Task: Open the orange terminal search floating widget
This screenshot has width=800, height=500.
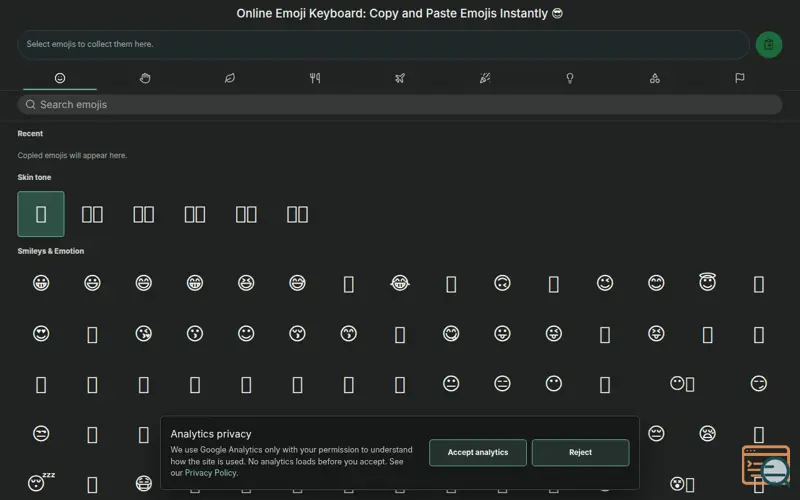Action: point(766,465)
